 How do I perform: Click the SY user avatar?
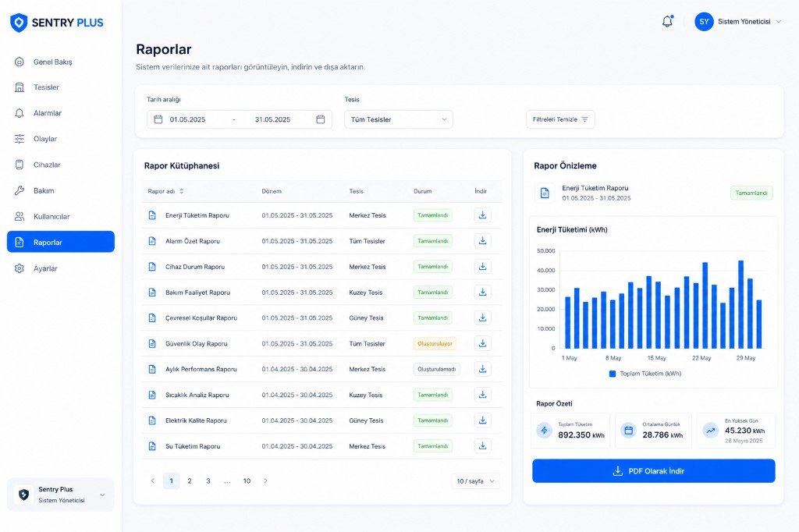[x=704, y=21]
